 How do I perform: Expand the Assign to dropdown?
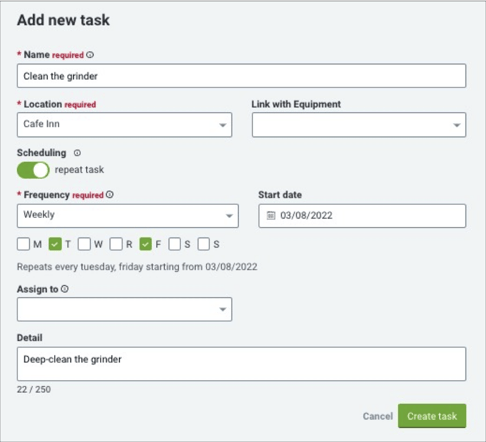[124, 309]
